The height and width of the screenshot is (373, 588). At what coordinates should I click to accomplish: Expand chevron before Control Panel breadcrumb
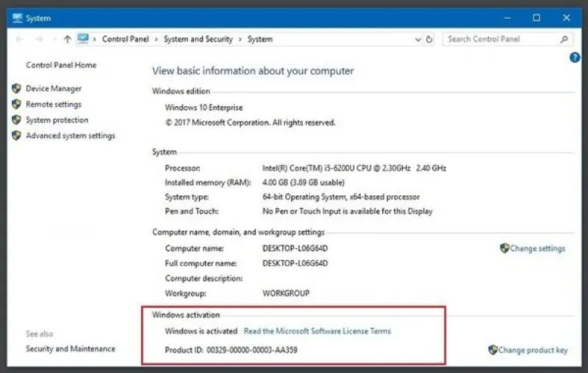tap(95, 39)
